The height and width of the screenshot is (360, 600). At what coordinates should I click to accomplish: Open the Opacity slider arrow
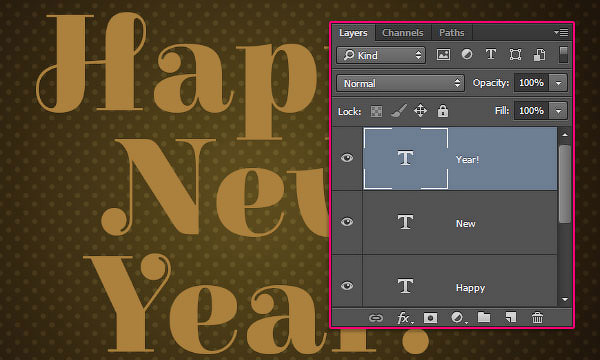558,83
